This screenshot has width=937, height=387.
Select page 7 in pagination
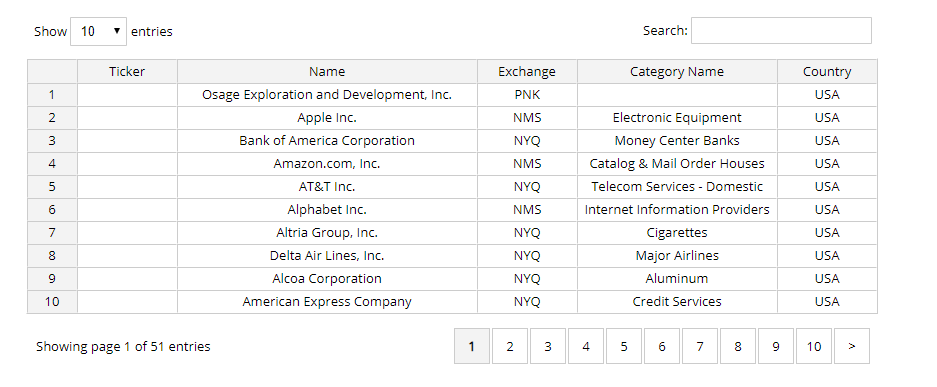coord(700,346)
